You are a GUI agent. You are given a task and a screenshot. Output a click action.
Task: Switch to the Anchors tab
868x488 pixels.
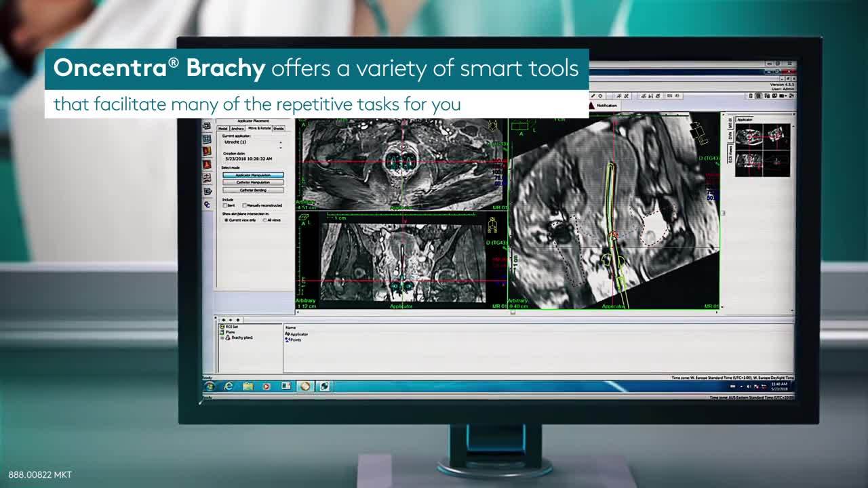237,129
